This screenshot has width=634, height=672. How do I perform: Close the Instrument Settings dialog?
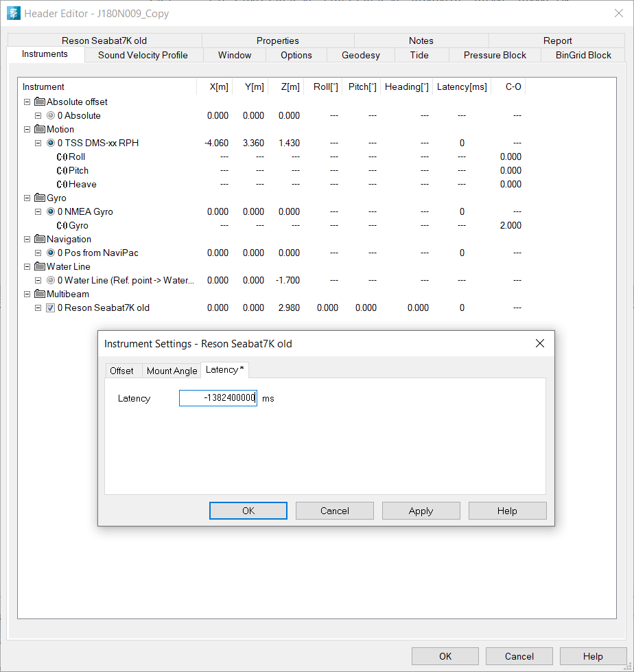pos(540,343)
